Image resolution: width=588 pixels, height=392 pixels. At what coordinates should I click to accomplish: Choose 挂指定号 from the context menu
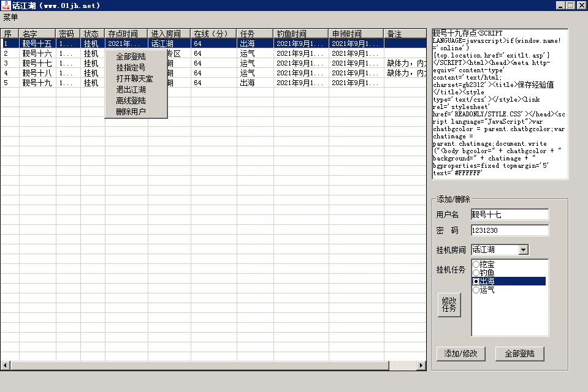coord(131,67)
